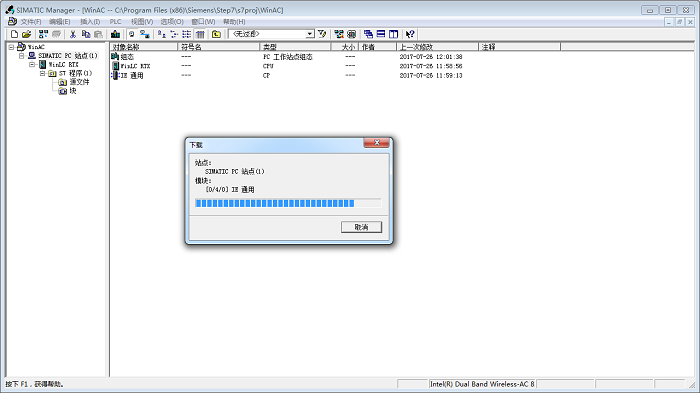The height and width of the screenshot is (393, 700).
Task: Open the filter dropdown arrow
Action: pos(310,34)
